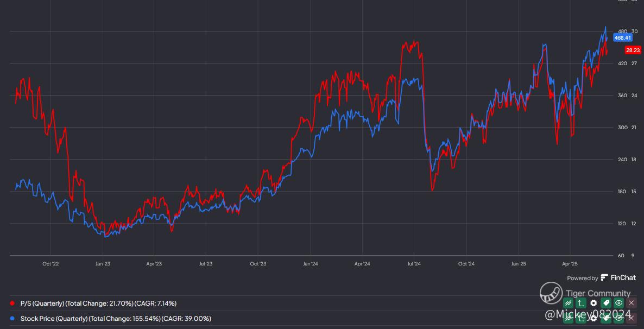Viewport: 644px width, 329px height.
Task: Change chart type for Stock Price (Quarterly) series
Action: 568,318
